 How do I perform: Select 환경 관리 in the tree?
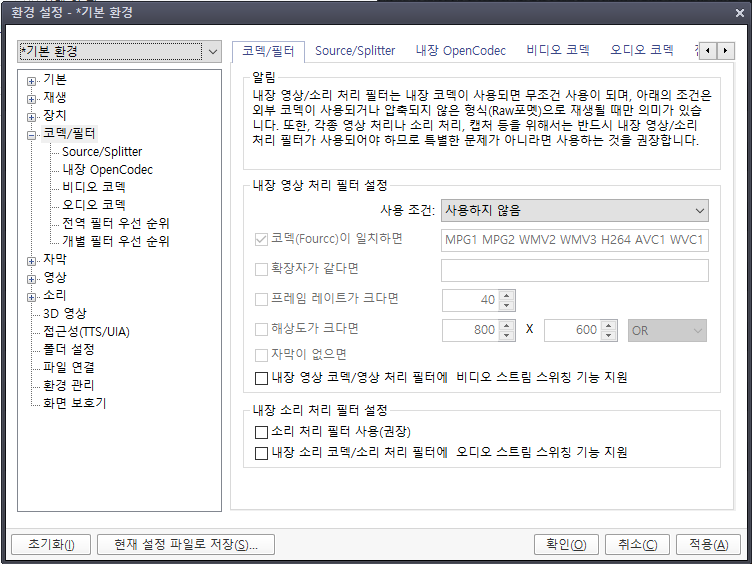[x=69, y=386]
